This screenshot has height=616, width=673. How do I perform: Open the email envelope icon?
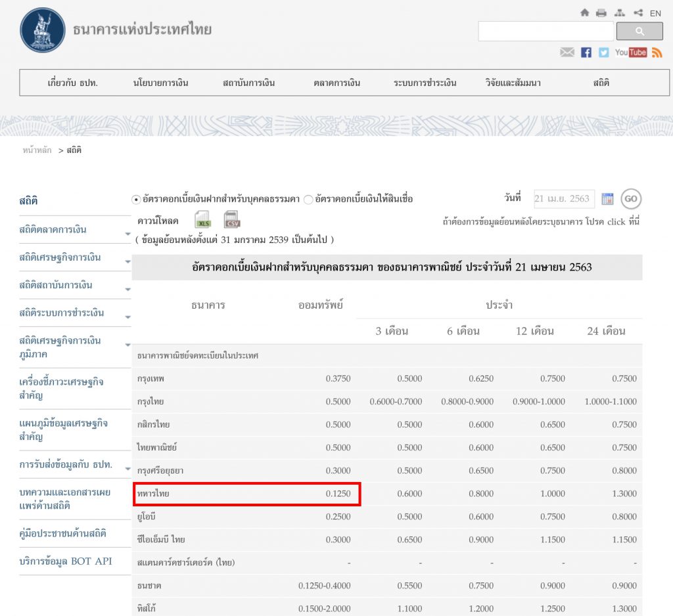click(567, 53)
